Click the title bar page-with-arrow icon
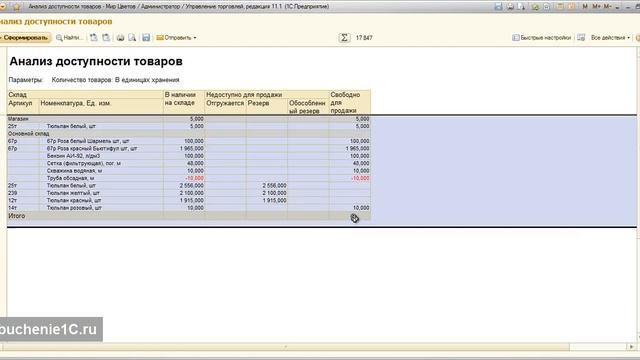The height and width of the screenshot is (360, 640). pyautogui.click(x=521, y=7)
